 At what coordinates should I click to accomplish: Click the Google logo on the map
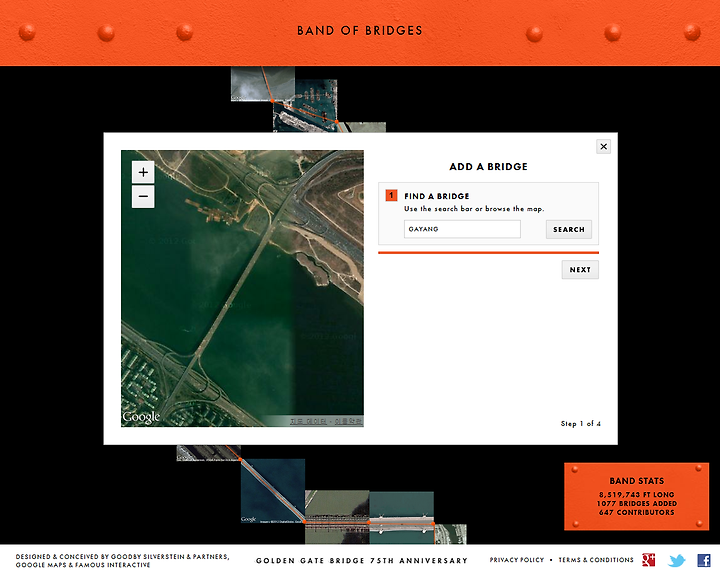tap(141, 417)
